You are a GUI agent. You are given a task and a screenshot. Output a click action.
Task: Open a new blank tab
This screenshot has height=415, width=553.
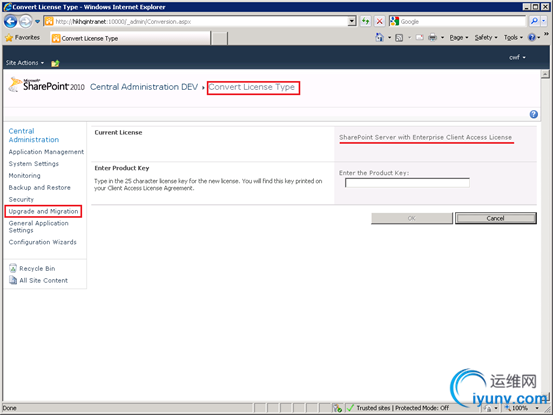pos(220,38)
